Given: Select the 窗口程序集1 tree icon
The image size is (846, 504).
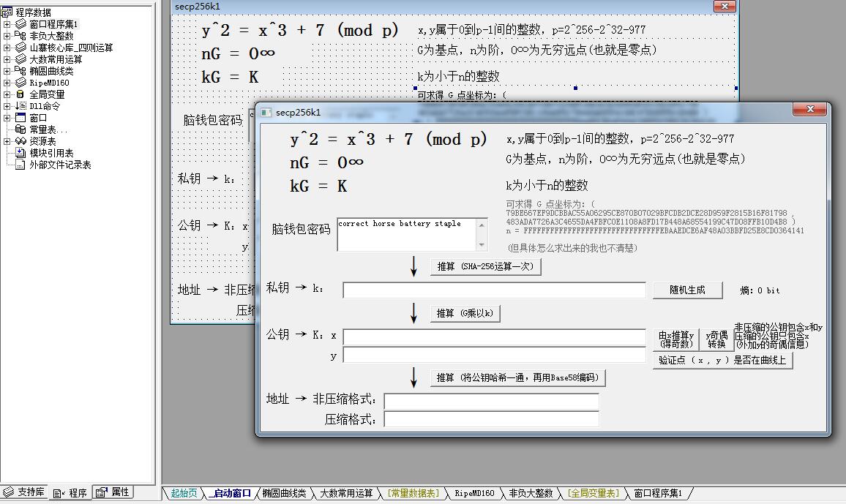Looking at the screenshot, I should (x=20, y=24).
